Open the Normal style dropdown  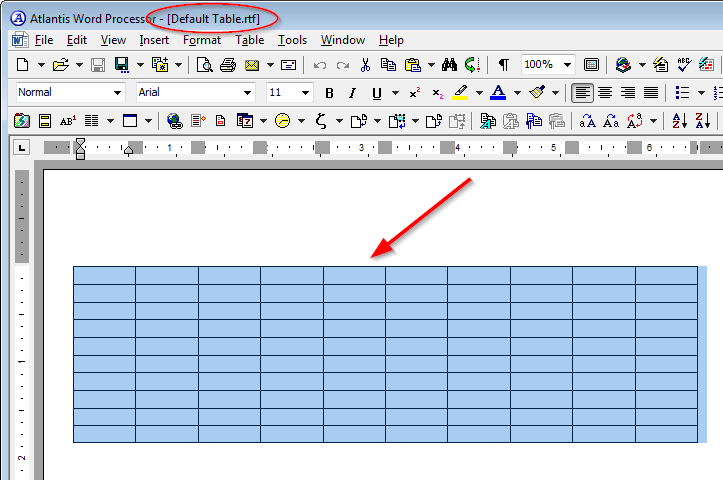(x=116, y=93)
